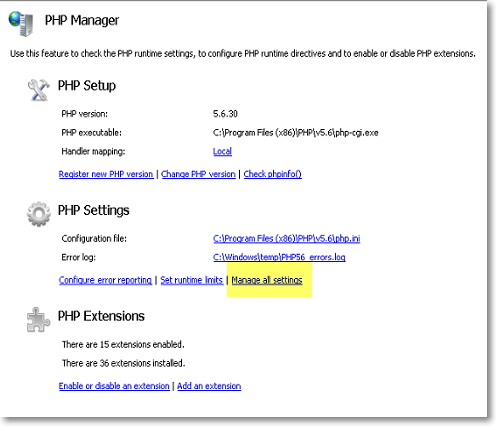Click the php-cgi.exe executable path text
Image resolution: width=496 pixels, height=426 pixels.
point(296,133)
